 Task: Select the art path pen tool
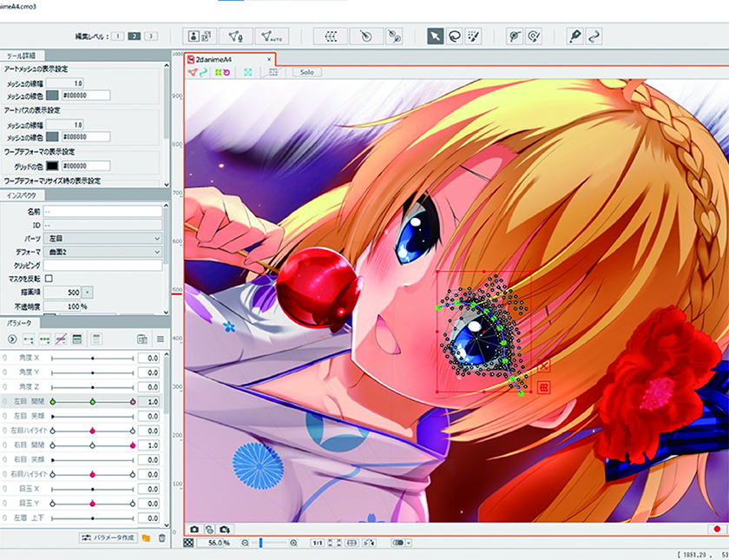[x=575, y=36]
